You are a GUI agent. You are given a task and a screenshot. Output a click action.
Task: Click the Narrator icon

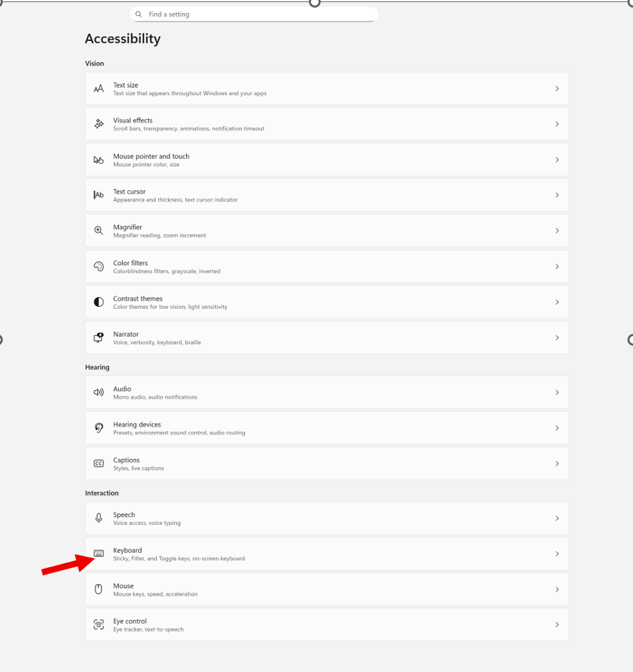click(99, 337)
